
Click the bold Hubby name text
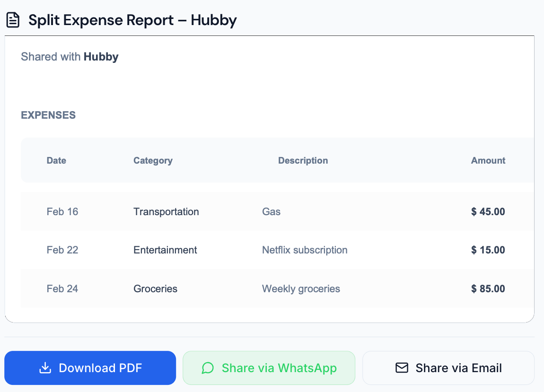point(101,56)
